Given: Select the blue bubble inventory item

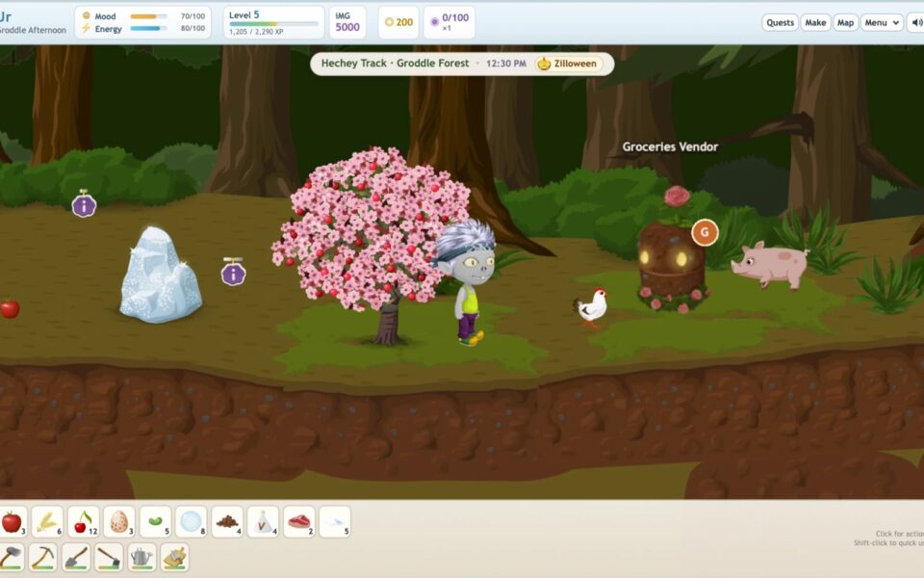Looking at the screenshot, I should (x=191, y=522).
